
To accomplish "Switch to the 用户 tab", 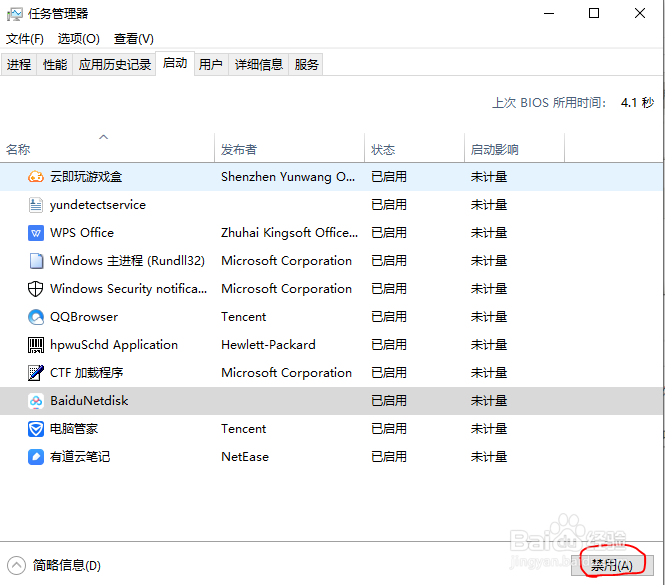I will click(211, 64).
